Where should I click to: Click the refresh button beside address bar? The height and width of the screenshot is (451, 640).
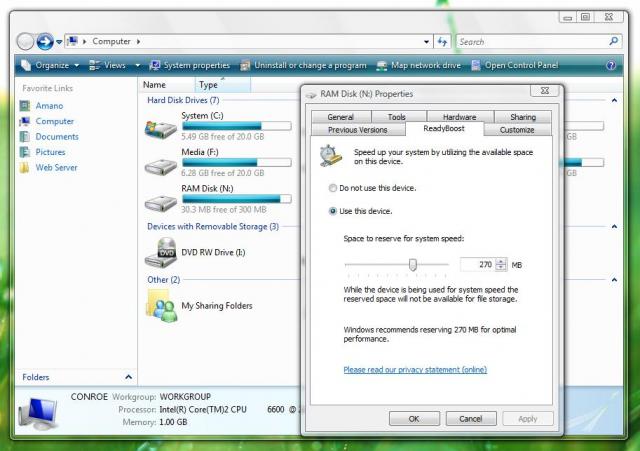pyautogui.click(x=442, y=42)
